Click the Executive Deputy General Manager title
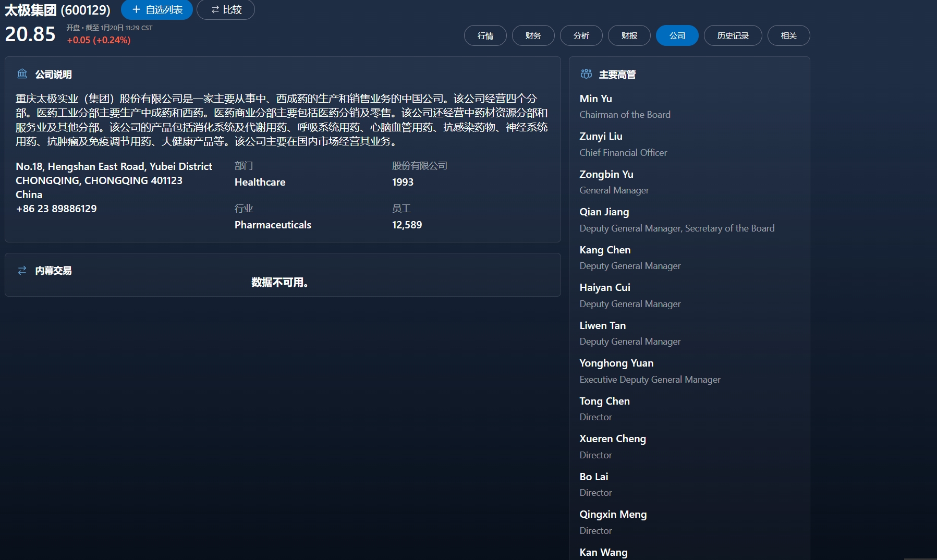Viewport: 937px width, 560px height. [650, 380]
